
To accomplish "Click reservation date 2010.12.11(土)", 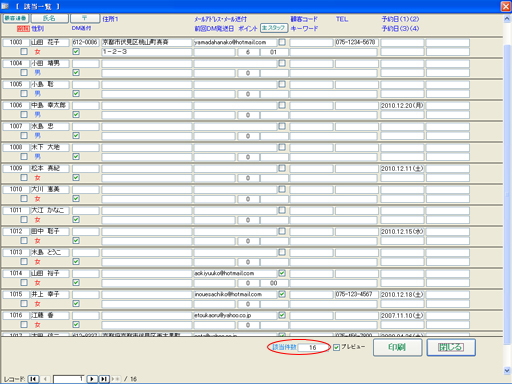I will pos(402,168).
